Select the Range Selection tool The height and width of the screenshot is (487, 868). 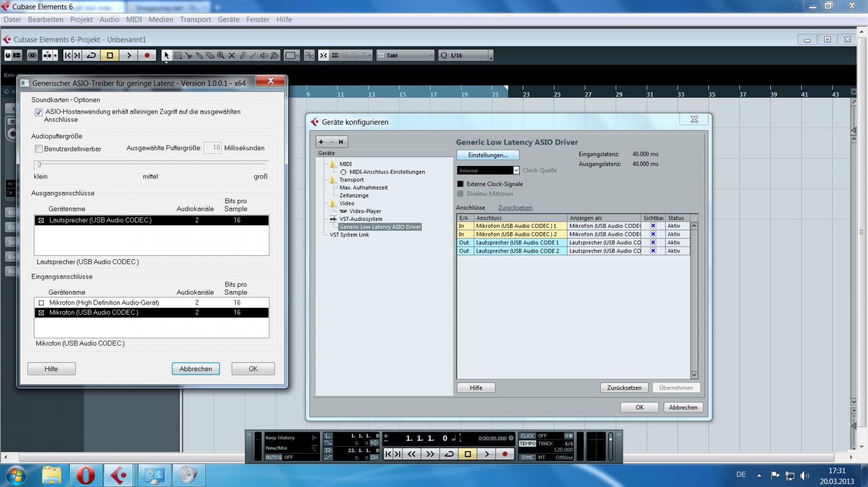[x=177, y=55]
